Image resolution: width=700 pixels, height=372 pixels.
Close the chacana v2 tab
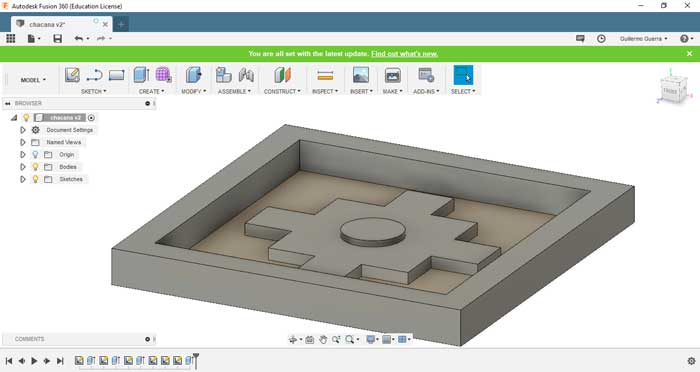pos(105,24)
